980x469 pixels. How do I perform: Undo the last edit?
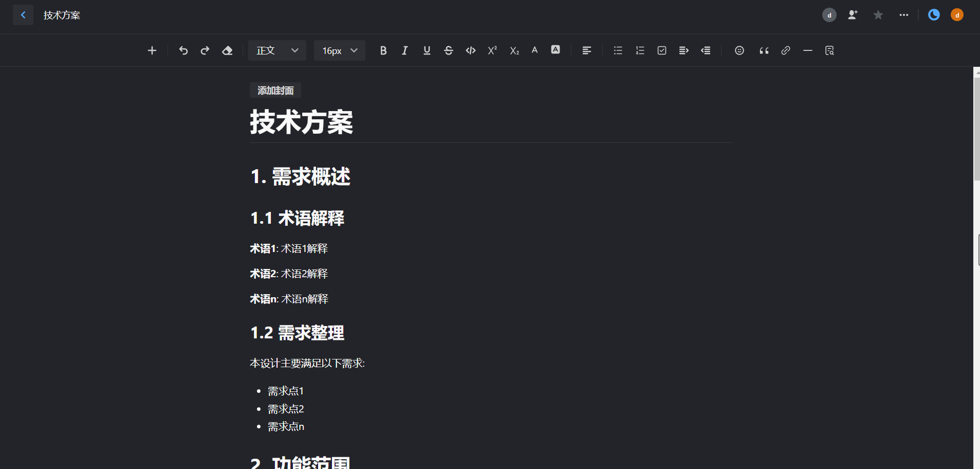pos(183,50)
